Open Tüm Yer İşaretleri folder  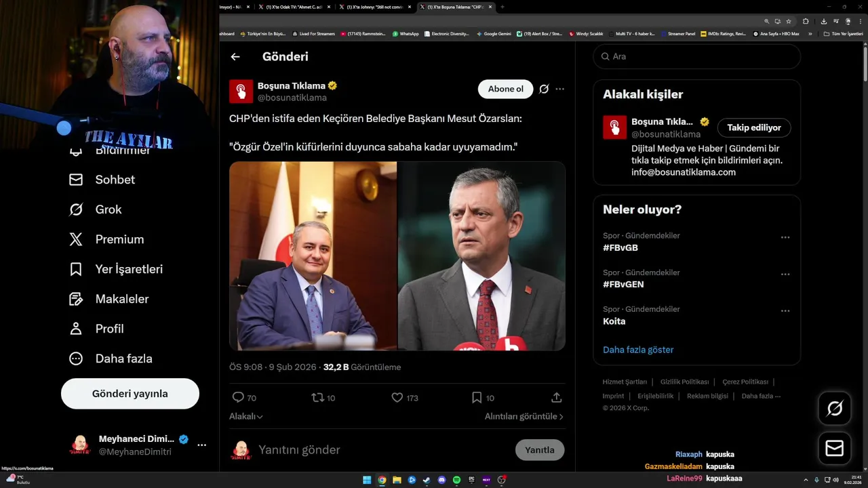coord(843,33)
